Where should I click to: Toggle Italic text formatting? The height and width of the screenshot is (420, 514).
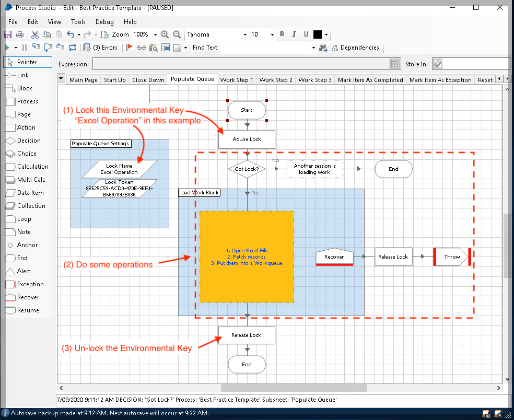294,34
